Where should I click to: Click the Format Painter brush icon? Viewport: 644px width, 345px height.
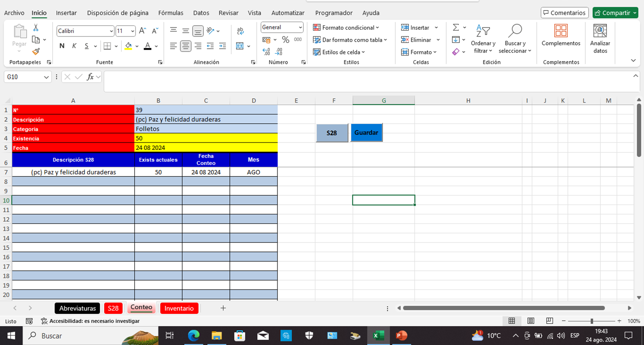point(36,51)
